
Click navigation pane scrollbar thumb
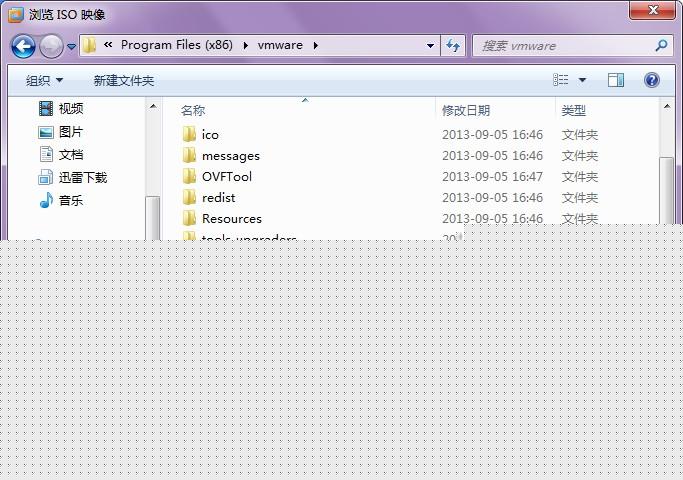pos(153,218)
